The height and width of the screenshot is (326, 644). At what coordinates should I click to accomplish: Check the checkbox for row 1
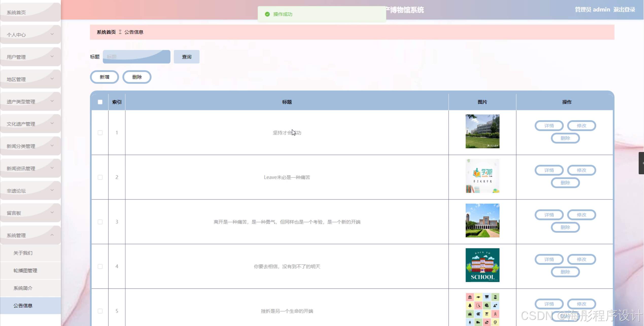(100, 133)
